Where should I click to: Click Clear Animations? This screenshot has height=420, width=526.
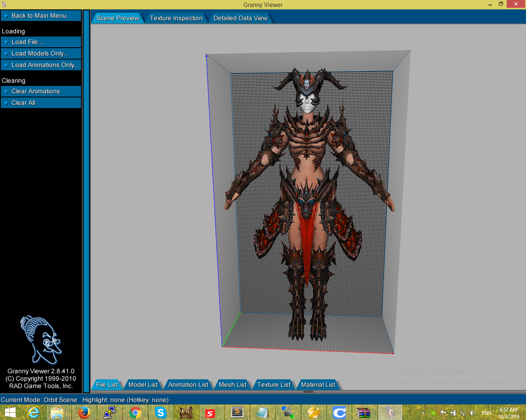[x=41, y=91]
